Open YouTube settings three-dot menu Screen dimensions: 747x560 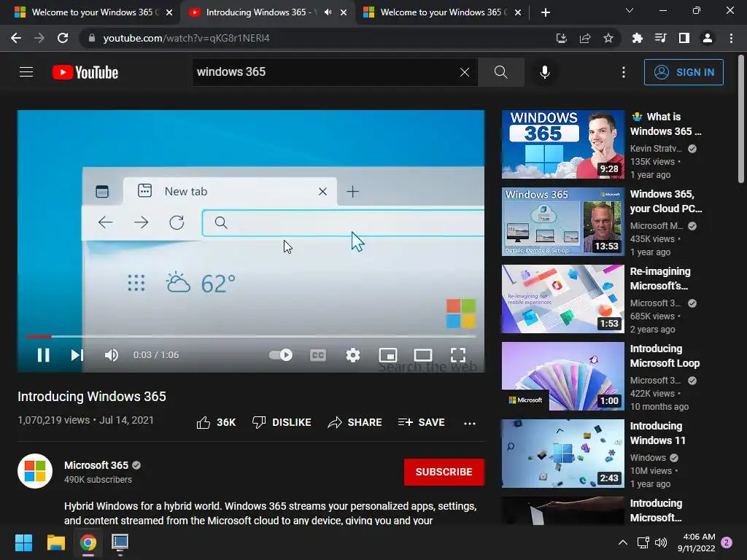[623, 72]
